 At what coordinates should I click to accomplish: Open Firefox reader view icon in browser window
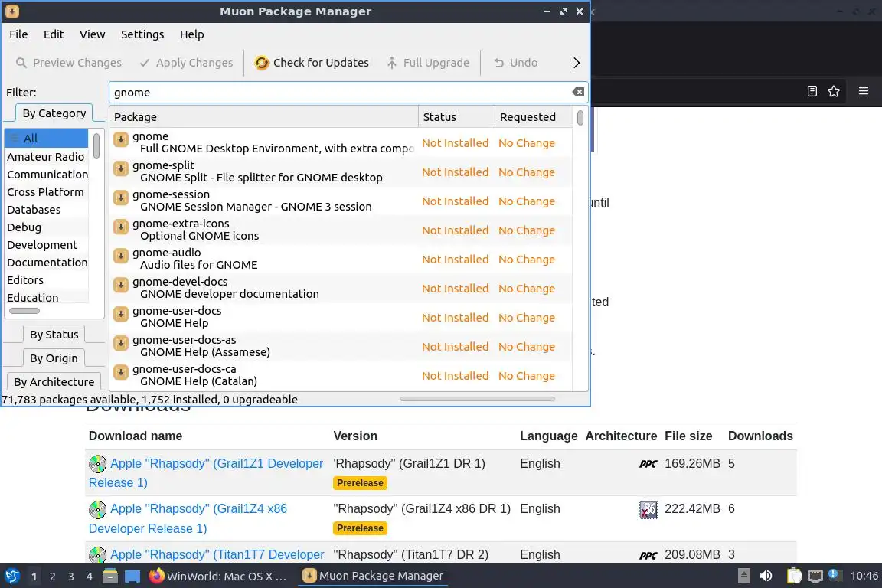point(812,91)
